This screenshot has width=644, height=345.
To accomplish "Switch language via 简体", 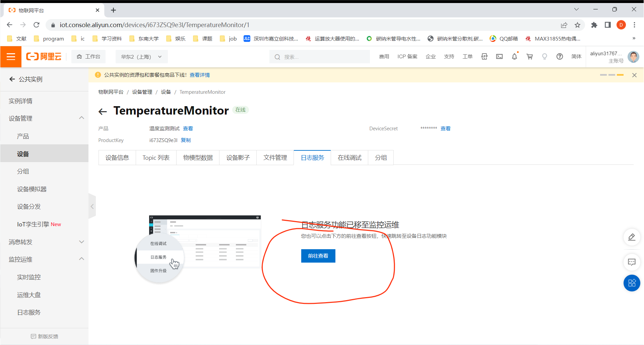I will pyautogui.click(x=576, y=57).
